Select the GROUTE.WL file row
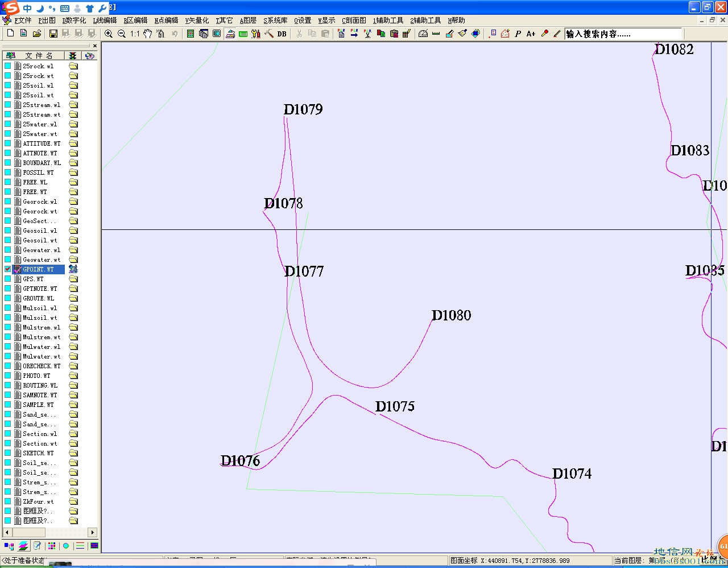 click(x=38, y=298)
